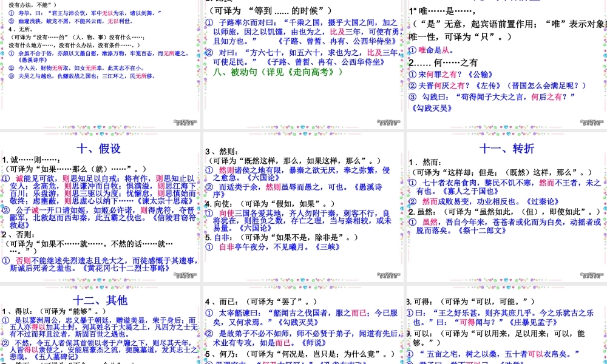This screenshot has width=607, height=364.
Task: Click the line 2. 虽然：（可译为“虽然如此…
Action: pyautogui.click(x=505, y=212)
